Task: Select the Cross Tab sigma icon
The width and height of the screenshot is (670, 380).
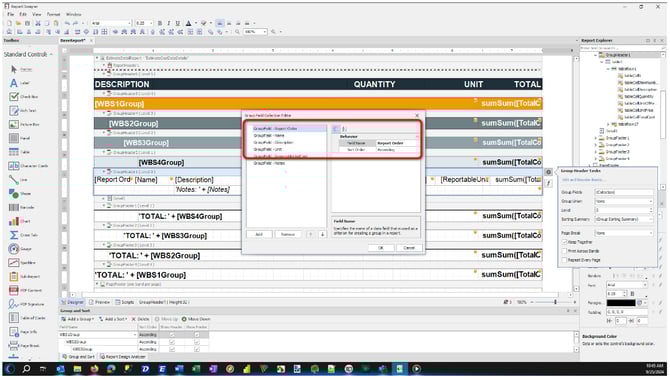Action: [x=14, y=235]
